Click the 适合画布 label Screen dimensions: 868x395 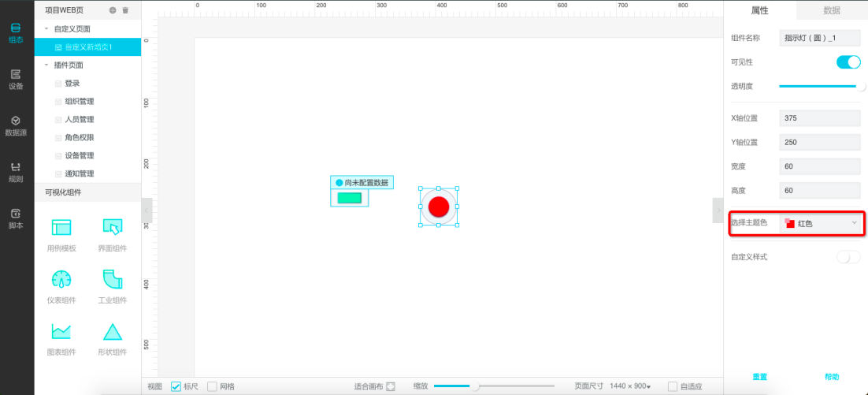[x=368, y=386]
